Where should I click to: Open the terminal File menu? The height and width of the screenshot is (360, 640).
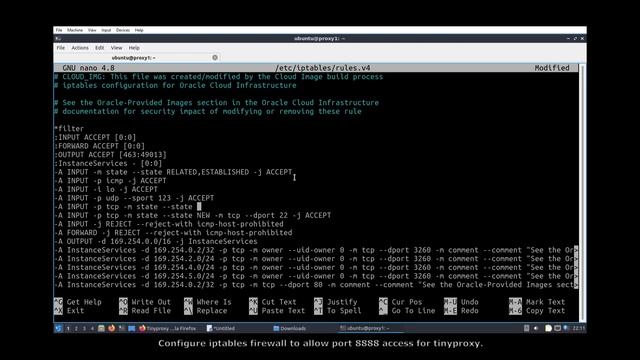coord(61,48)
